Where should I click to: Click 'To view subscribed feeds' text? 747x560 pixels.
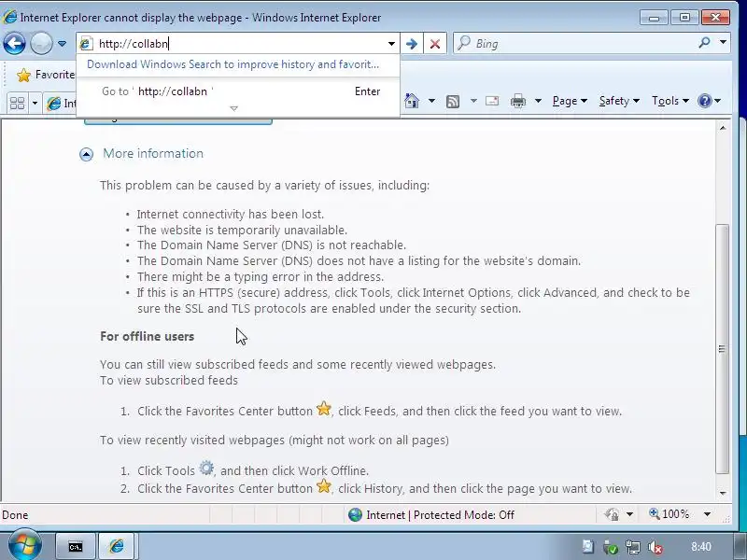coord(169,381)
